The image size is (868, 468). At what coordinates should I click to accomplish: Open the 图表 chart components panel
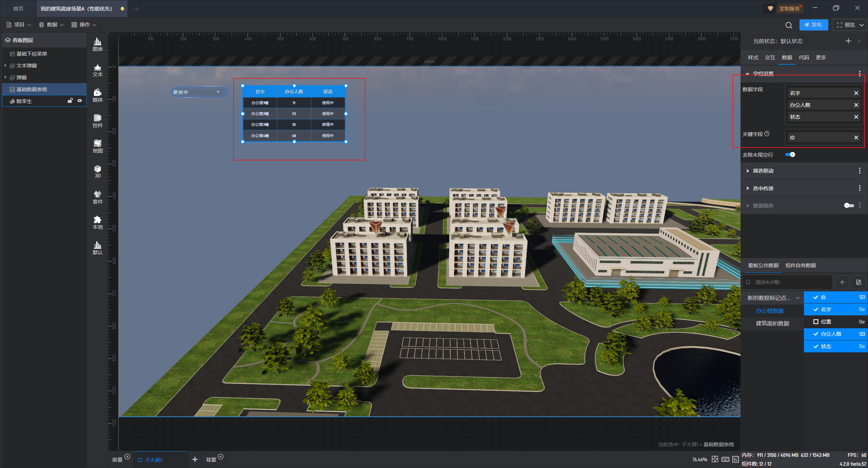[98, 44]
